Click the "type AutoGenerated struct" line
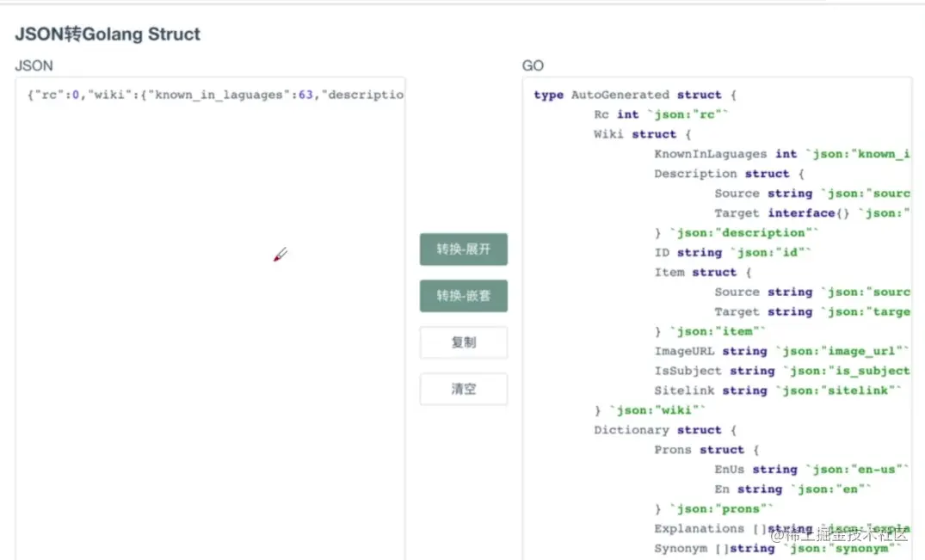The image size is (925, 560). [634, 95]
